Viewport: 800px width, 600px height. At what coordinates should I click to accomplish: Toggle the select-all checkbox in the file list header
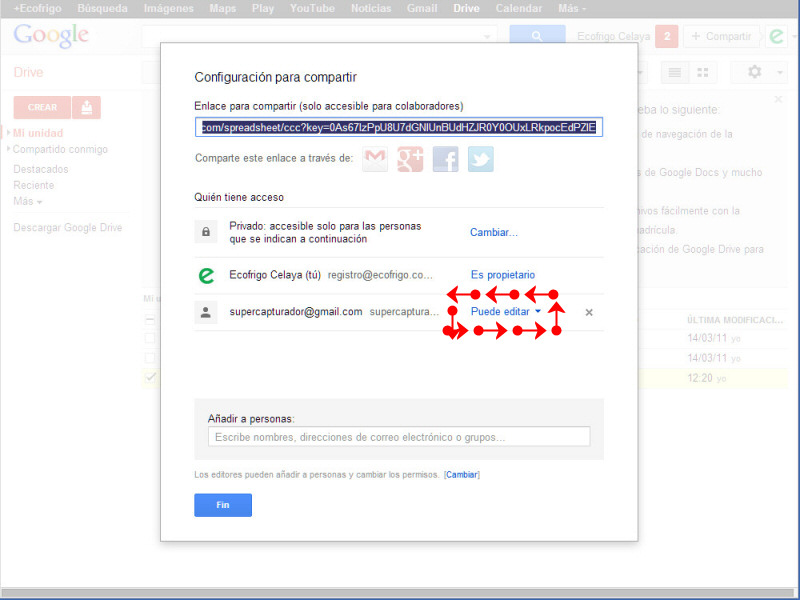pyautogui.click(x=150, y=320)
